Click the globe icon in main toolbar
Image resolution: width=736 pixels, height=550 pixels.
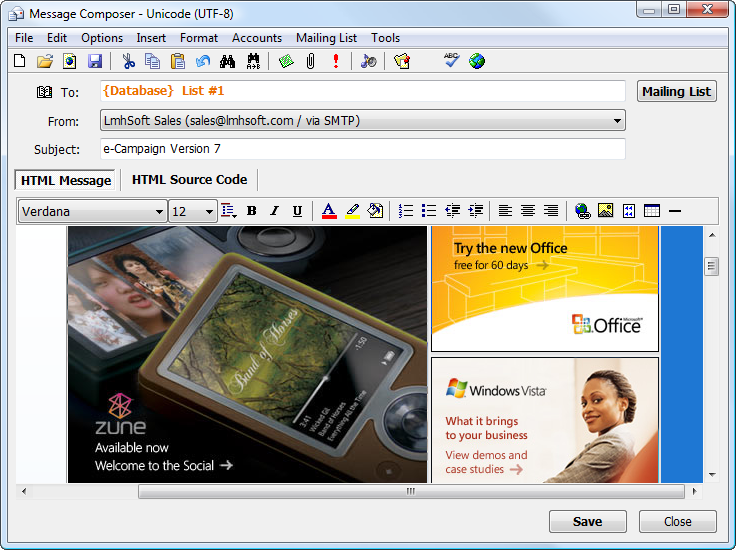477,61
